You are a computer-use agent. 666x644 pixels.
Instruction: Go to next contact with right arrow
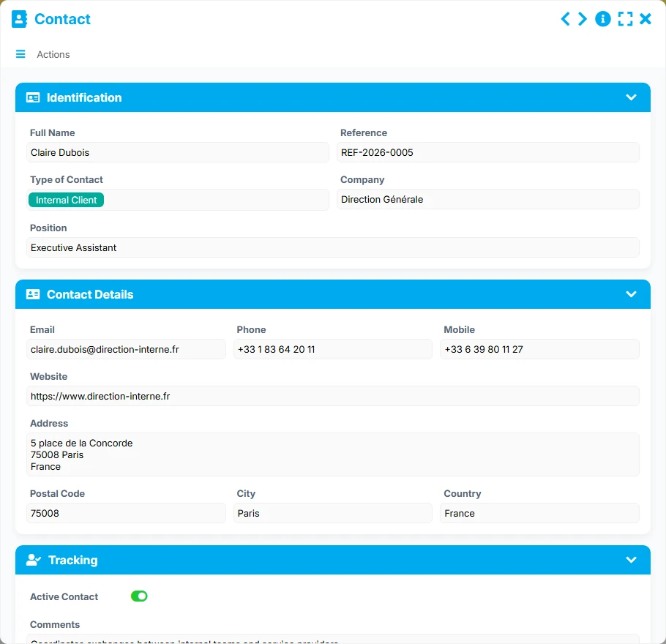583,19
